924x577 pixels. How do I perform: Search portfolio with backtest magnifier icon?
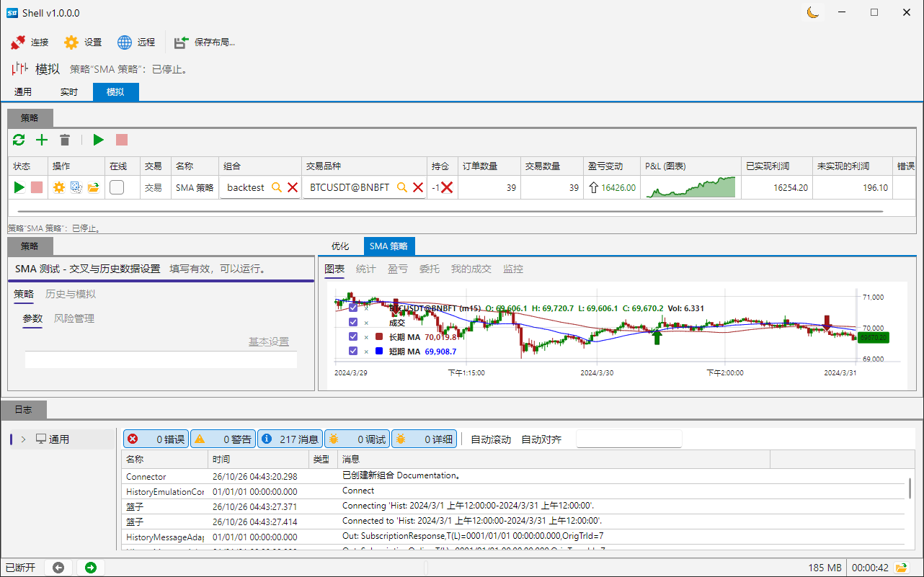point(277,187)
